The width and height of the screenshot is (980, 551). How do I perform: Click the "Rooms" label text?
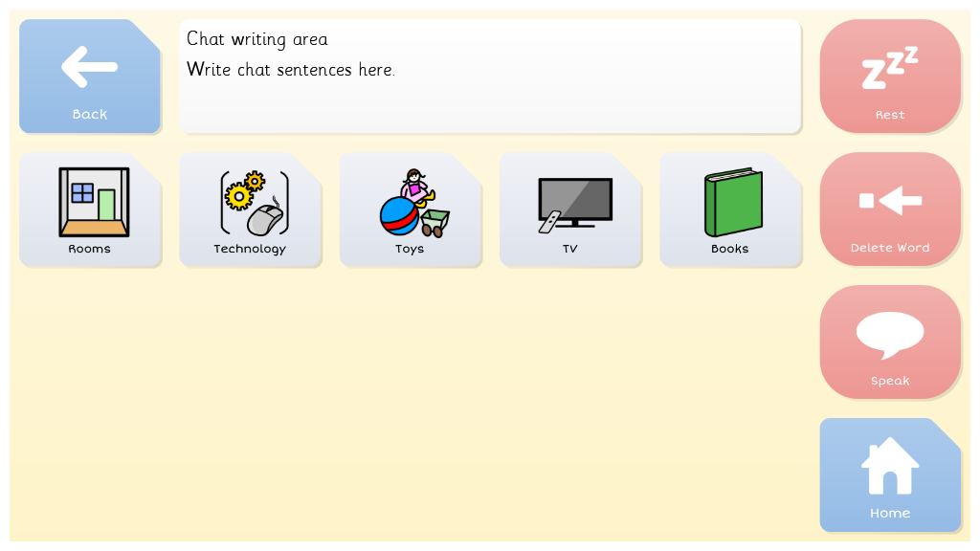coord(89,249)
